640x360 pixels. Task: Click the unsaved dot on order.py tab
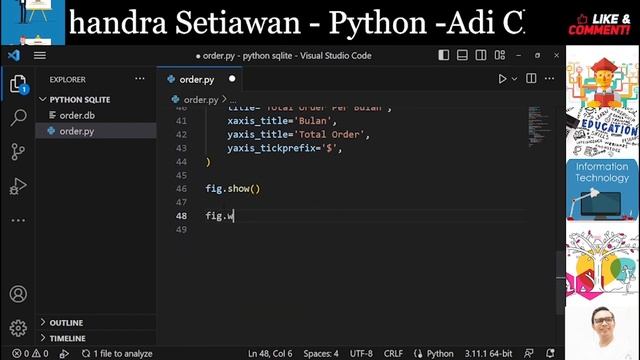tap(232, 78)
